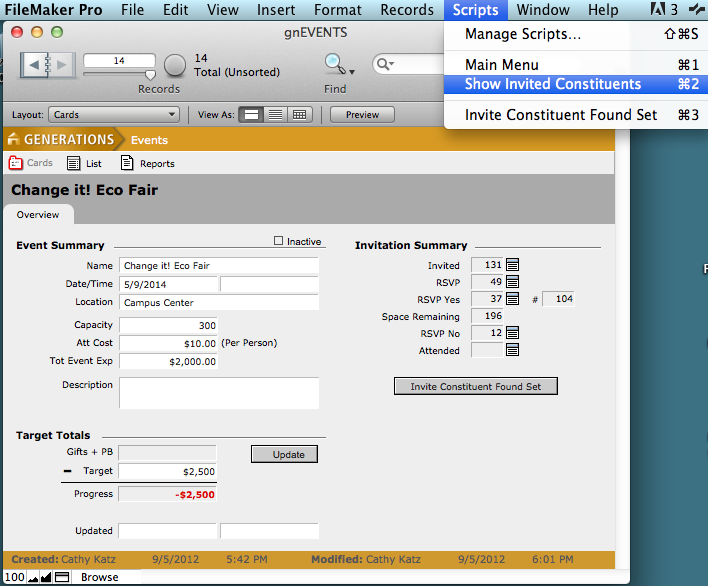Select Show Invited Constituents menu item
This screenshot has height=586, width=708.
tap(553, 84)
